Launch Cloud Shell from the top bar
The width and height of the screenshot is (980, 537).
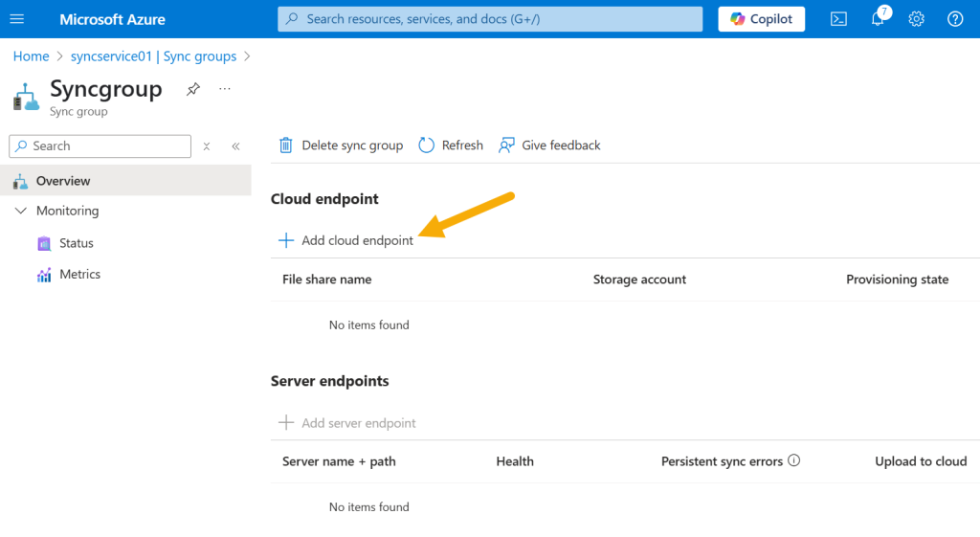pos(838,19)
